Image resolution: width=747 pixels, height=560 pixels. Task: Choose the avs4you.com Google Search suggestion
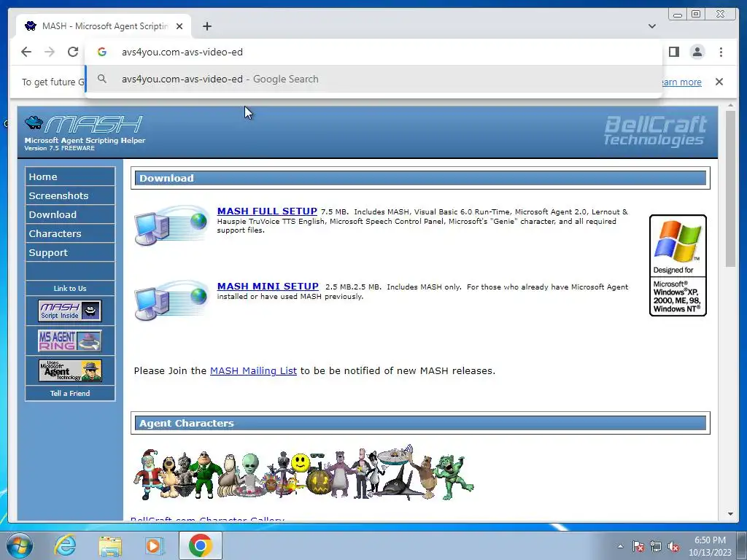coord(373,79)
